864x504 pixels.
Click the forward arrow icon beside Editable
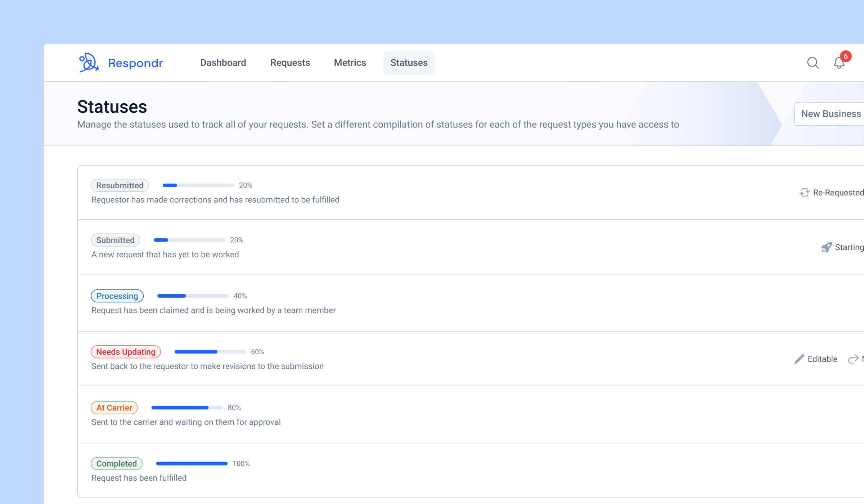coord(853,359)
